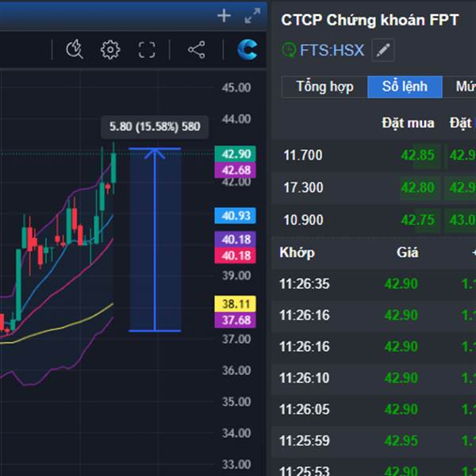This screenshot has height=476, width=476.
Task: Click the plus icon in chart header
Action: (224, 16)
